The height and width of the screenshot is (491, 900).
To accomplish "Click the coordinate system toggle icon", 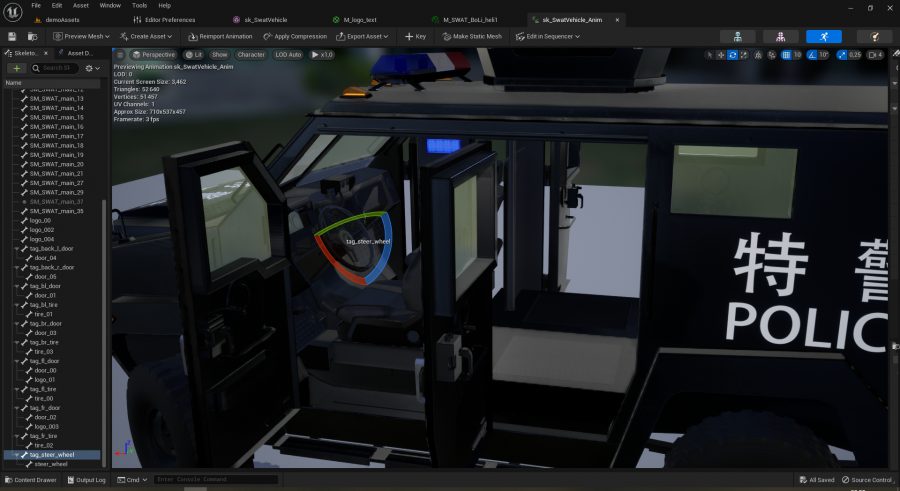I will (758, 55).
